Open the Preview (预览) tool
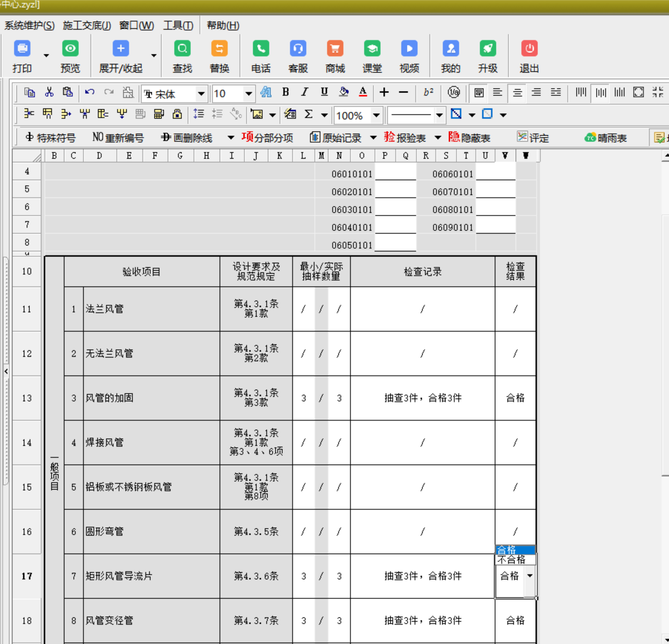Screen dimensions: 669x644 click(x=70, y=49)
